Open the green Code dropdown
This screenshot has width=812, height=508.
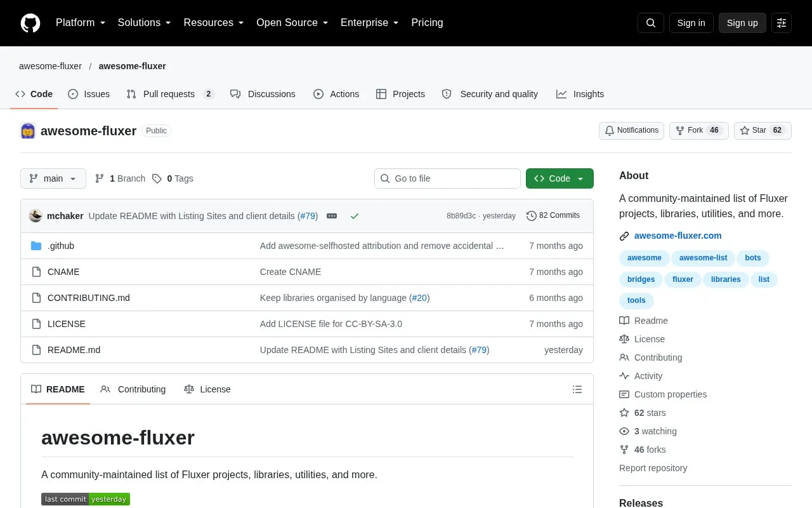tap(560, 178)
